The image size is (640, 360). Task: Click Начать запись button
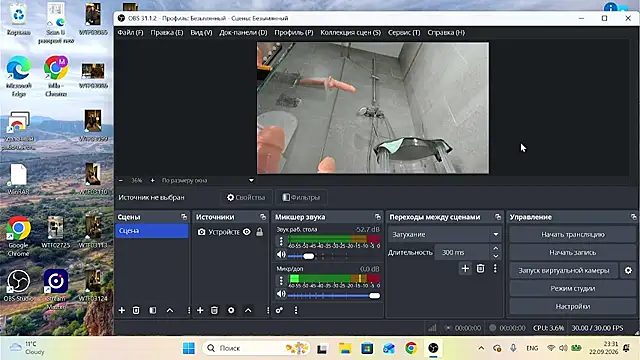573,252
